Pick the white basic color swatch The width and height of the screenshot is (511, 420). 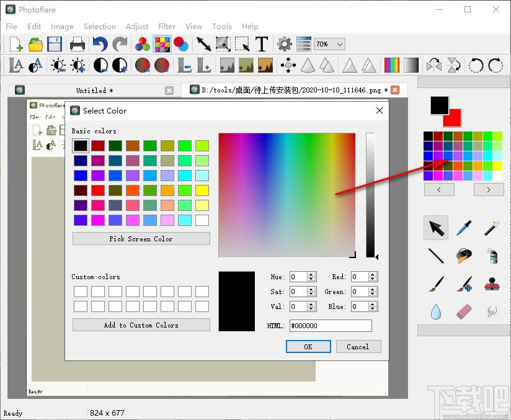tap(202, 220)
